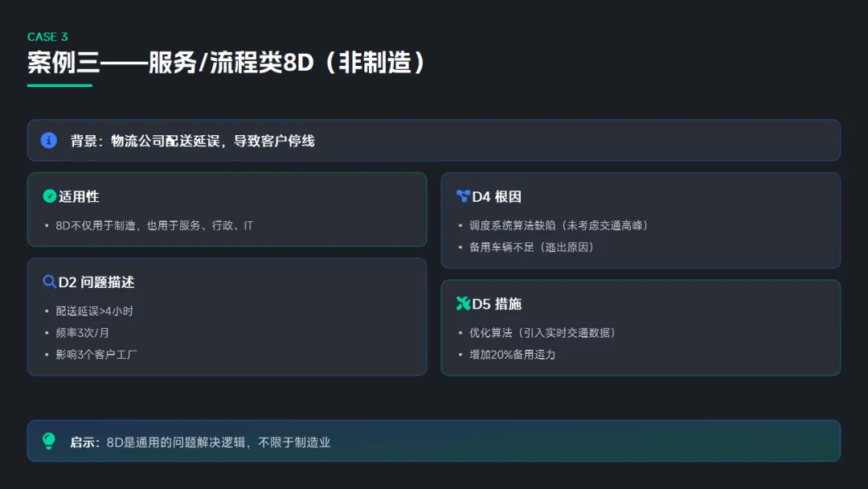The image size is (868, 489).
Task: Click the green underline beneath the title
Action: coord(59,85)
